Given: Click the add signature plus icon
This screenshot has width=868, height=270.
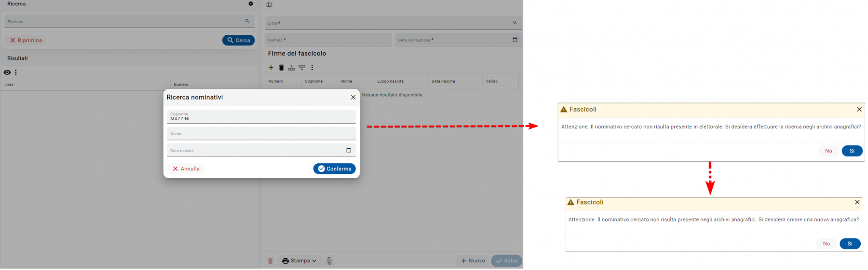Looking at the screenshot, I should pyautogui.click(x=271, y=68).
